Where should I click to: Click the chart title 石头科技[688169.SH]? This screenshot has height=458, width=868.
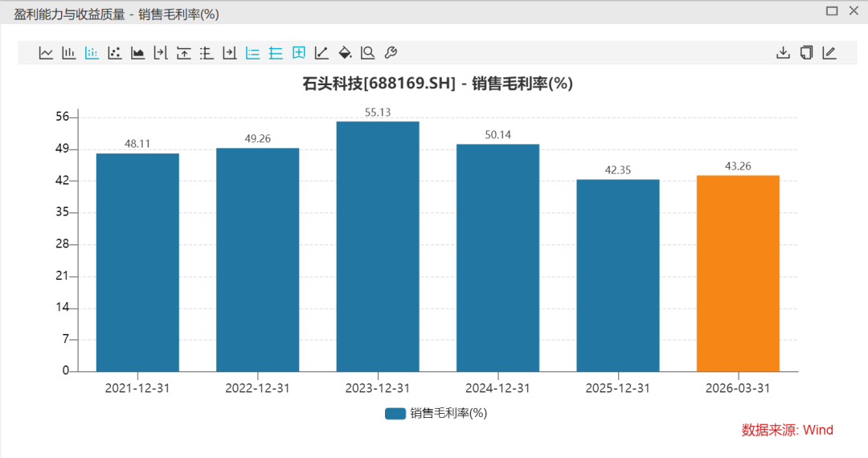coord(379,84)
